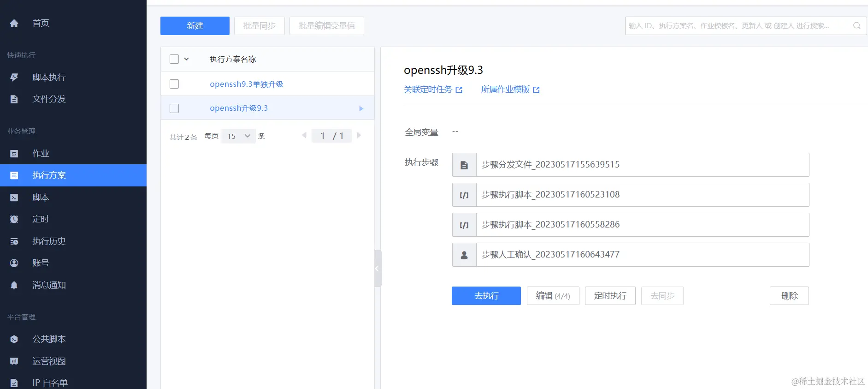This screenshot has width=868, height=389.
Task: Click the 新建 button
Action: coord(195,26)
